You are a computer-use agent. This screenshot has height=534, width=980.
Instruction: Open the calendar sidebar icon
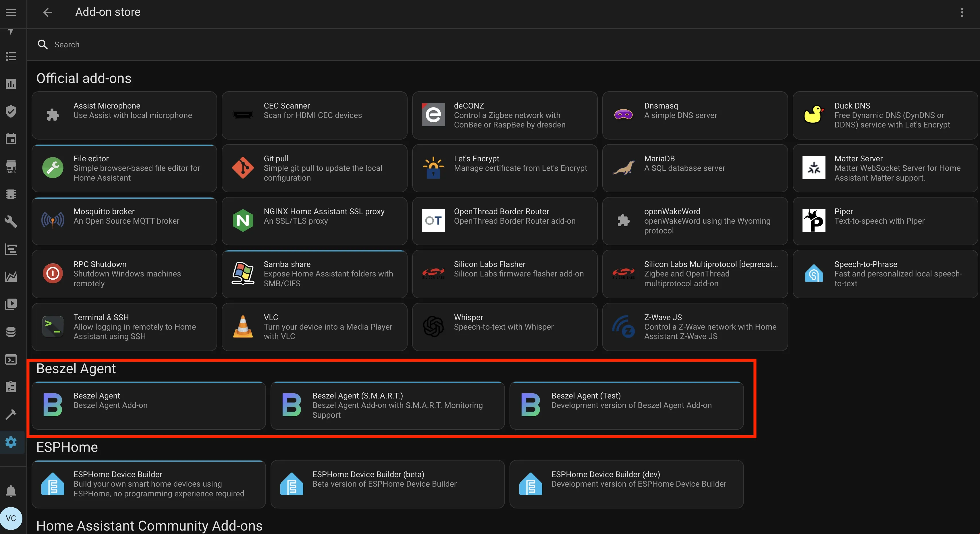click(x=11, y=138)
